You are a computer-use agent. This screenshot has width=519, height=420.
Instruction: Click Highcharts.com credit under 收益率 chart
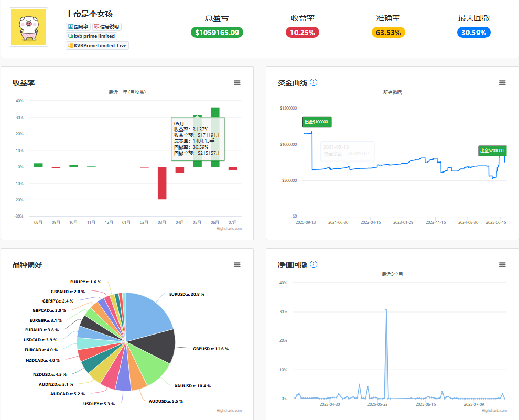[x=229, y=229]
